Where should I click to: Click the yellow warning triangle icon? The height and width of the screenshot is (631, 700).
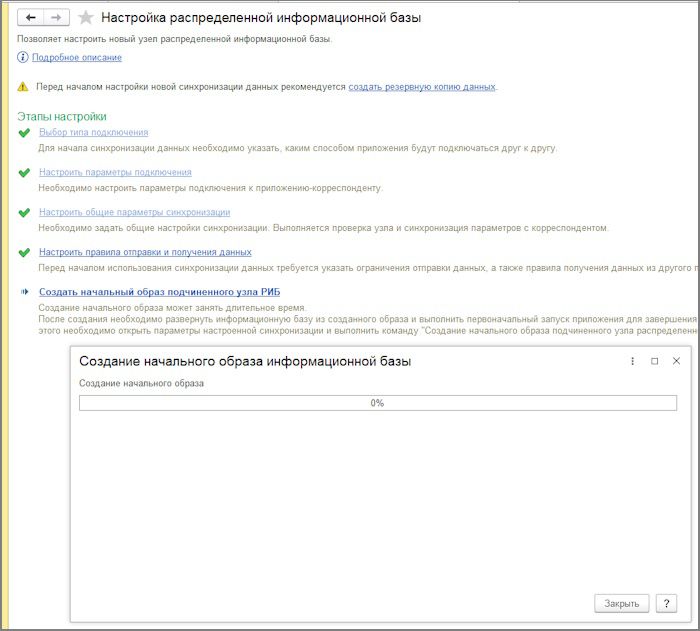coord(23,87)
